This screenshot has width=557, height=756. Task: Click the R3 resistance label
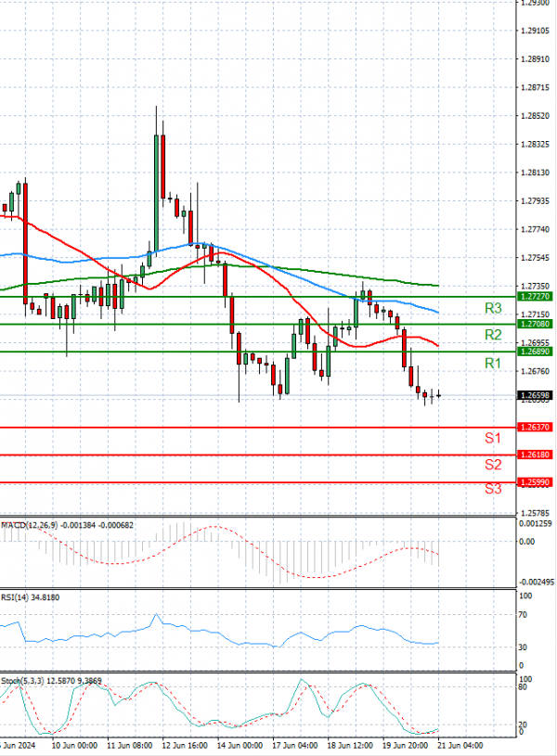click(493, 308)
